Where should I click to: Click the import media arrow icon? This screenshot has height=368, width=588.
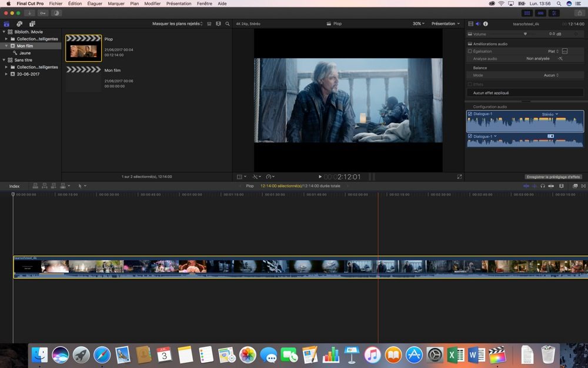click(x=29, y=13)
